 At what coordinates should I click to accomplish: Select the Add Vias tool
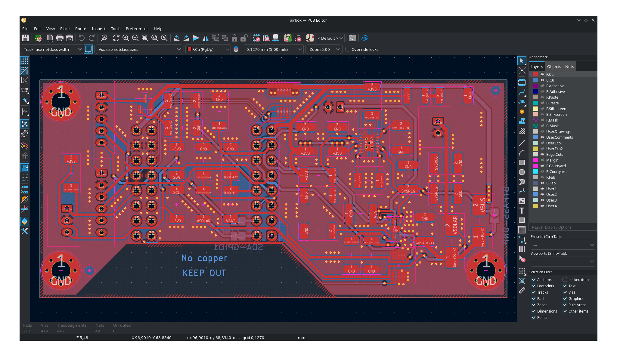[522, 112]
